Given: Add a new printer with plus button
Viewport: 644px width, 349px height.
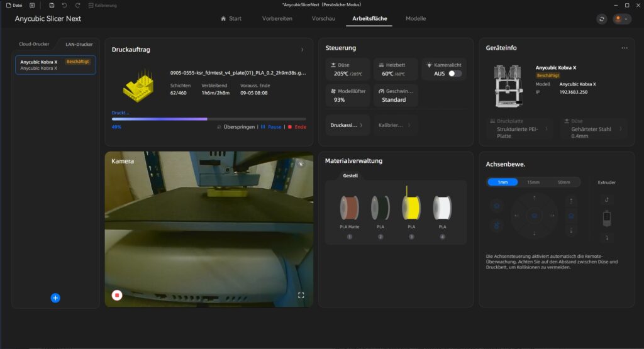Looking at the screenshot, I should [55, 298].
